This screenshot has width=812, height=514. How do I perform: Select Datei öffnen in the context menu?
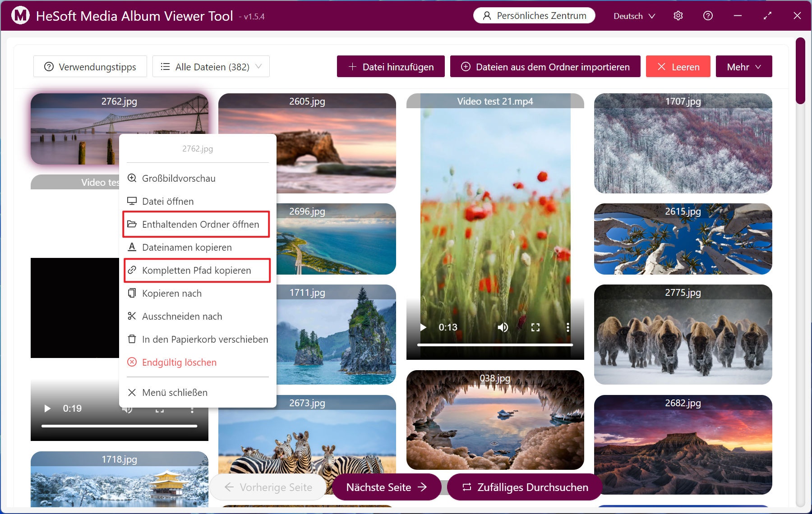click(x=198, y=201)
